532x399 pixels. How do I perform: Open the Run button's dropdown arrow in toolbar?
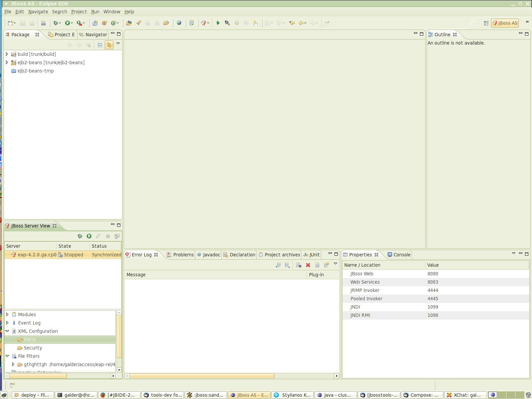coord(72,23)
